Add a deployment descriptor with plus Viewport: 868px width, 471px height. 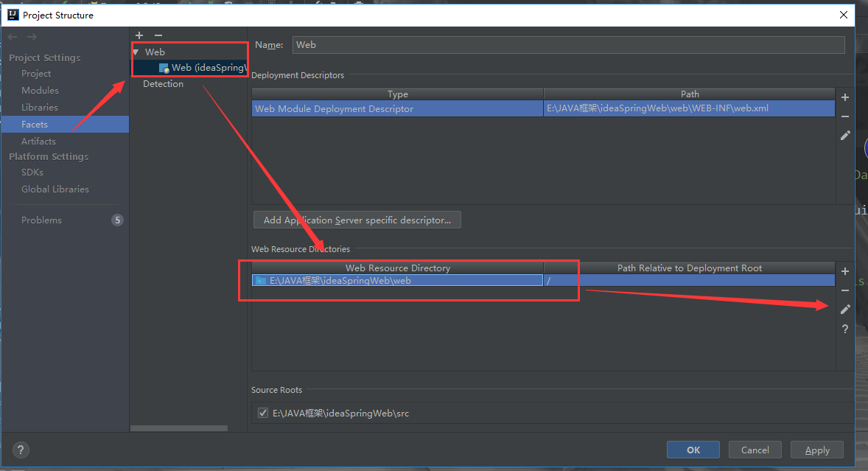844,97
